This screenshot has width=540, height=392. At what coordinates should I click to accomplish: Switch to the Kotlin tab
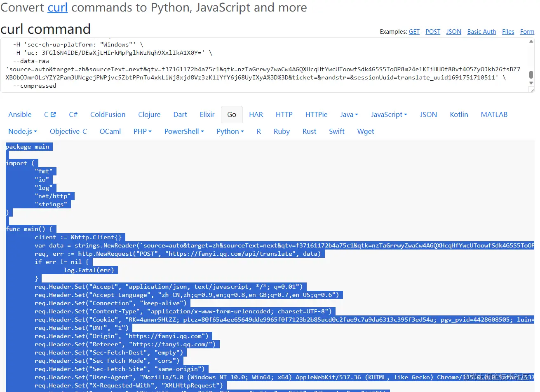(459, 114)
